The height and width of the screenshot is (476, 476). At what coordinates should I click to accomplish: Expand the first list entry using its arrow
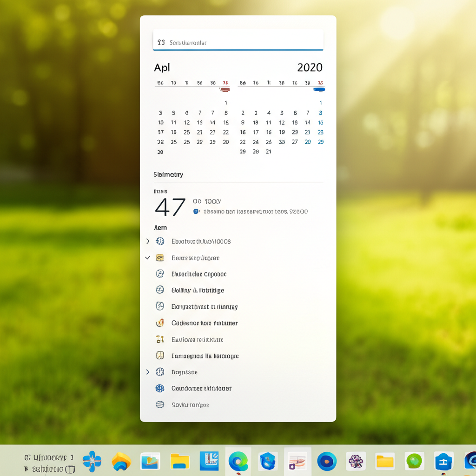tap(147, 241)
